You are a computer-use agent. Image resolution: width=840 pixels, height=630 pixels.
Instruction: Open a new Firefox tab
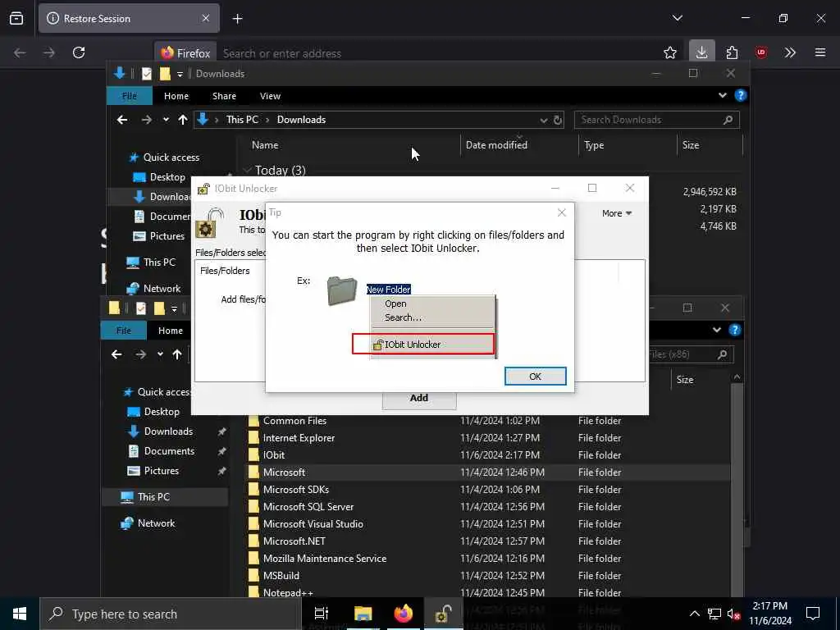tap(237, 19)
